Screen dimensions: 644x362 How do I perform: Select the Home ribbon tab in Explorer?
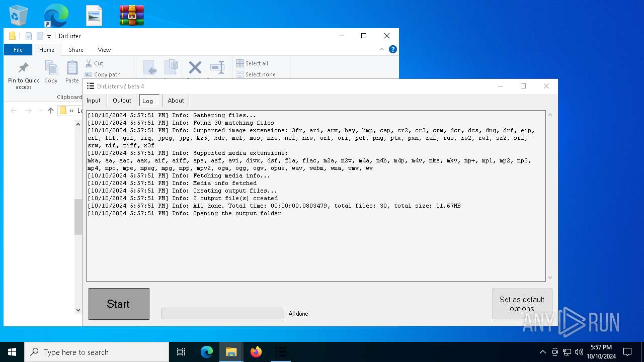click(x=47, y=50)
